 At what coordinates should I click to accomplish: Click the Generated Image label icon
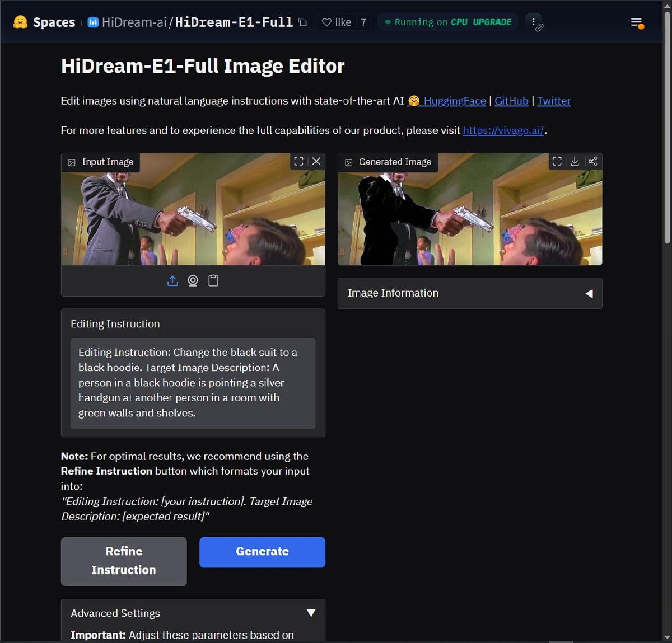[349, 162]
